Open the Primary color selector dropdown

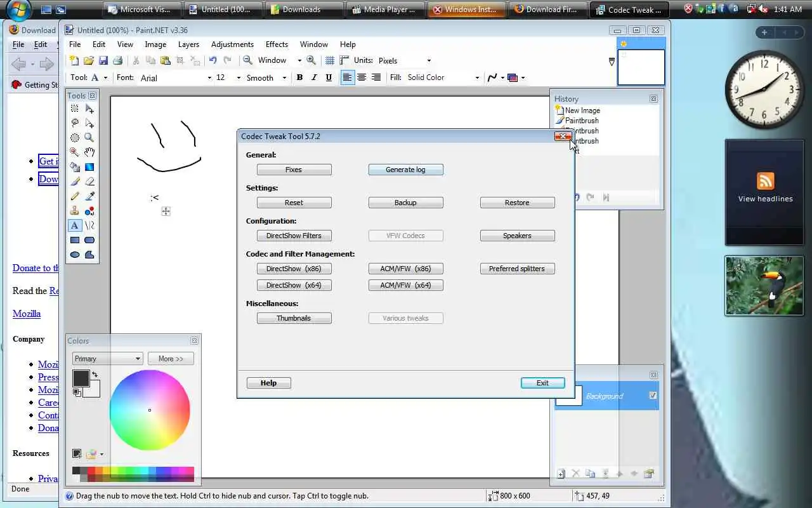[x=107, y=359]
